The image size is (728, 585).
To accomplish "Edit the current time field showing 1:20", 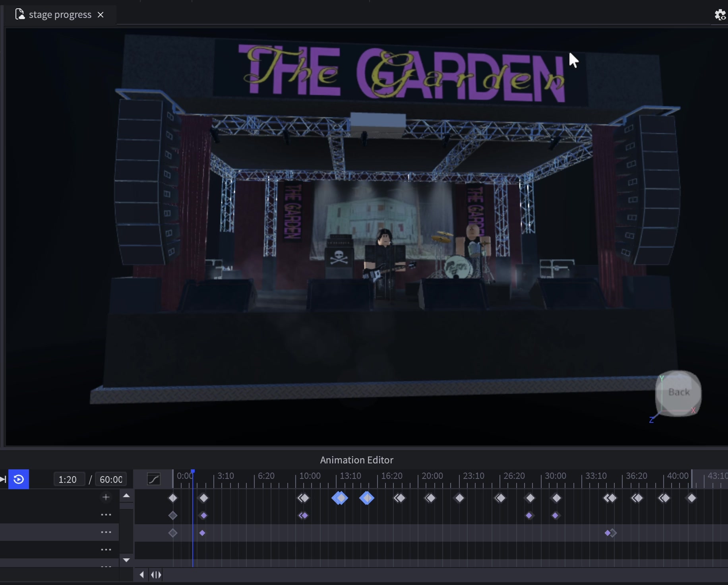I will tap(69, 479).
